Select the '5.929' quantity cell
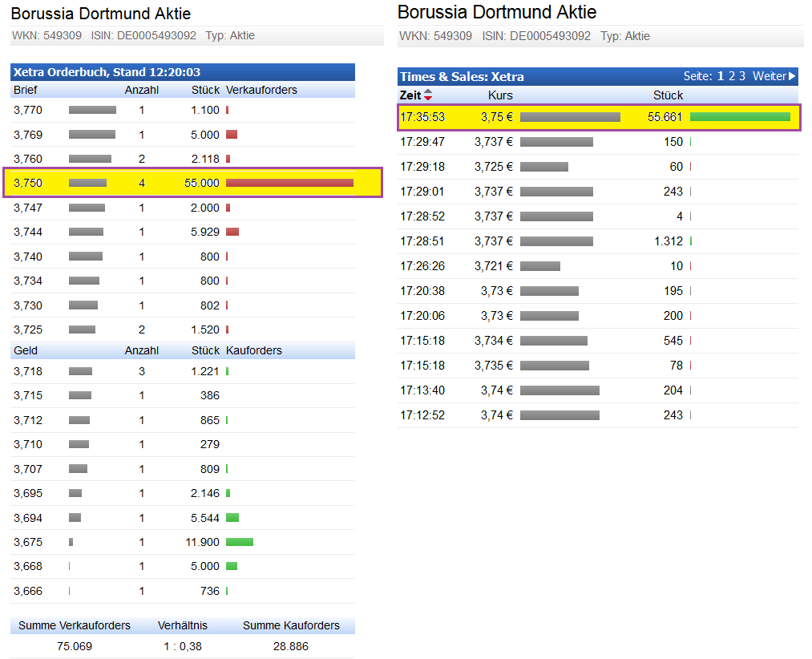This screenshot has height=659, width=812. (205, 232)
